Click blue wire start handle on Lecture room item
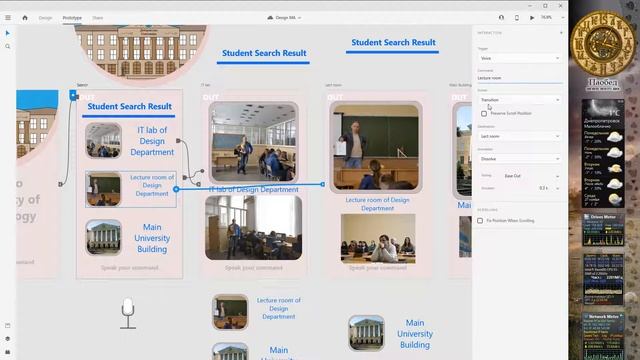 click(x=176, y=189)
